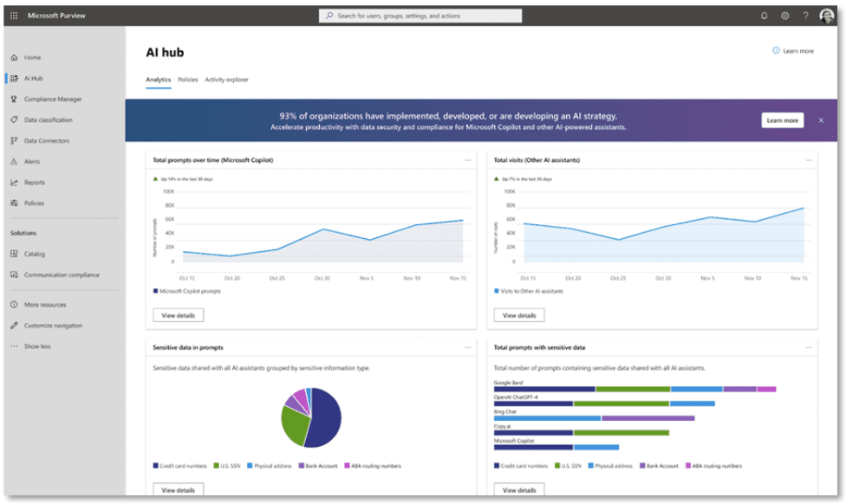The width and height of the screenshot is (846, 504).
Task: Click the search users and settings field
Action: [x=420, y=16]
